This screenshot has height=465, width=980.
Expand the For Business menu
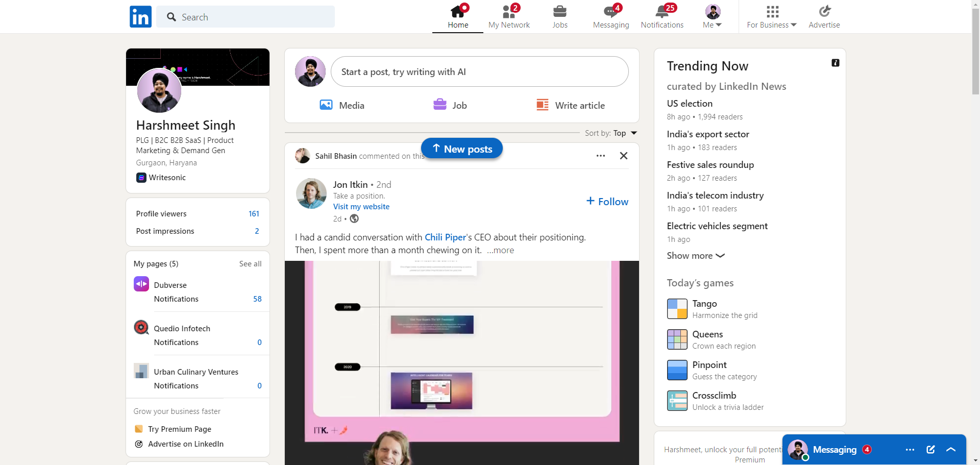[772, 17]
